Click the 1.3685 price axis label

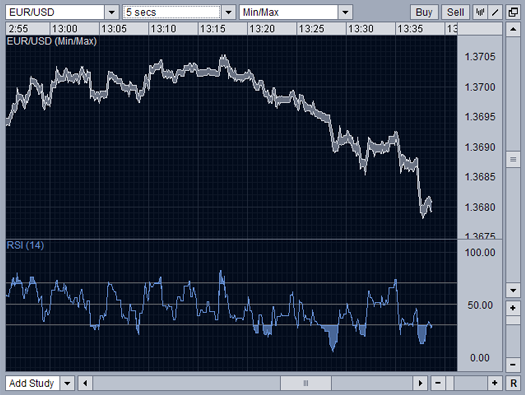(x=480, y=177)
